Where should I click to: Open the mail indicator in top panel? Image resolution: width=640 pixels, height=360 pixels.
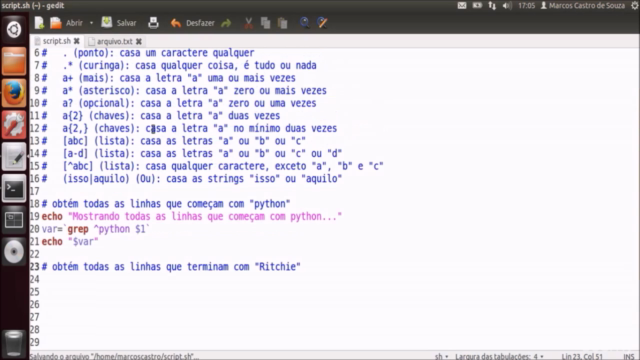tap(462, 6)
